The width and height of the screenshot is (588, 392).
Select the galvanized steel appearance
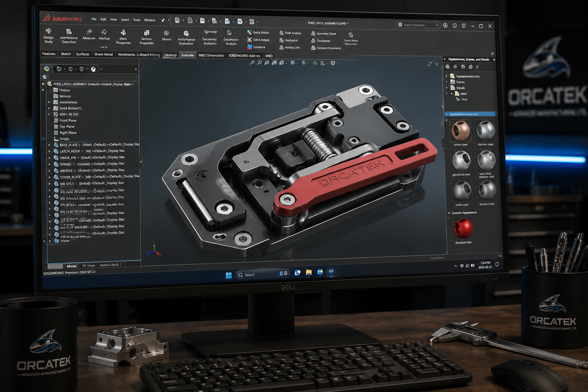(461, 163)
